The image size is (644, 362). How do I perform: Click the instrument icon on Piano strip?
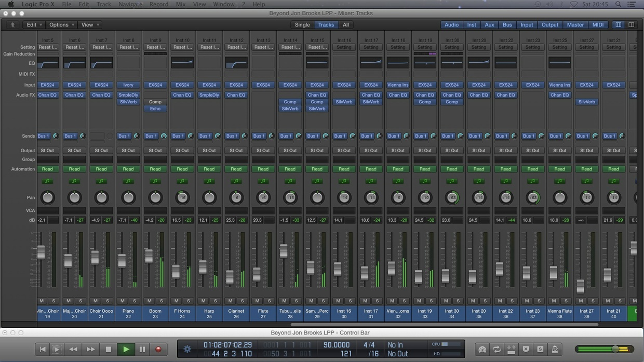coord(128,181)
